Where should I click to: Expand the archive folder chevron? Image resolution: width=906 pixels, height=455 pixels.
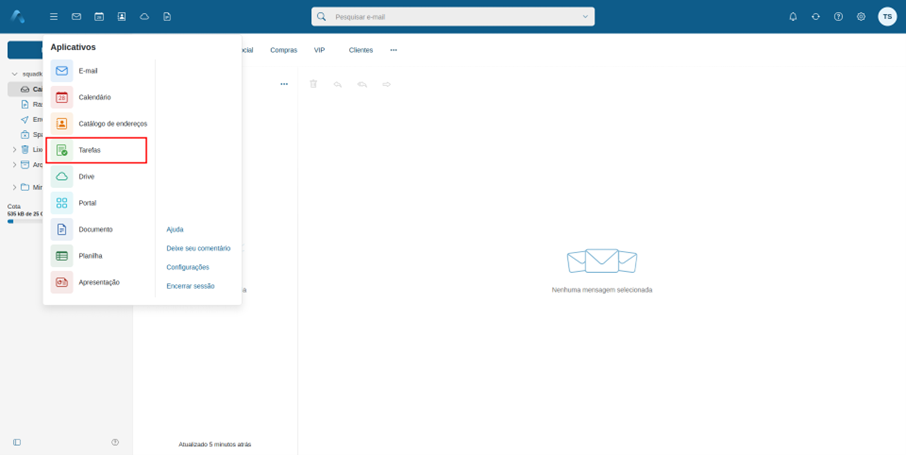pos(14,164)
